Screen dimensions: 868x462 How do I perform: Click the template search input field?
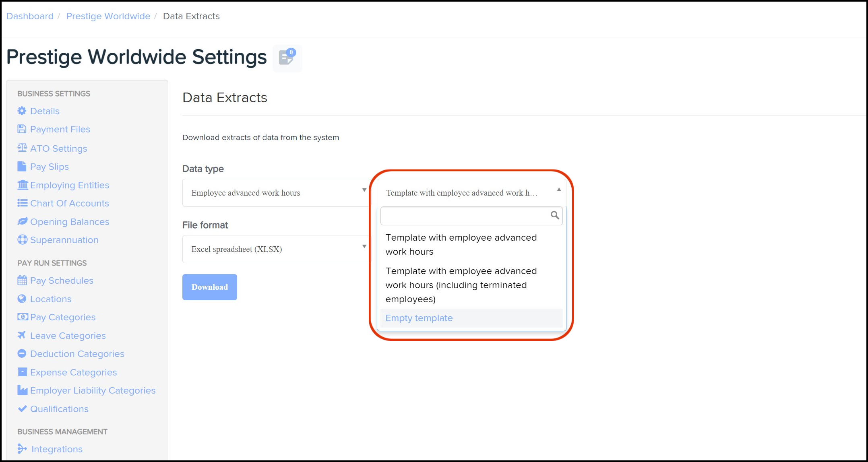[x=465, y=216]
